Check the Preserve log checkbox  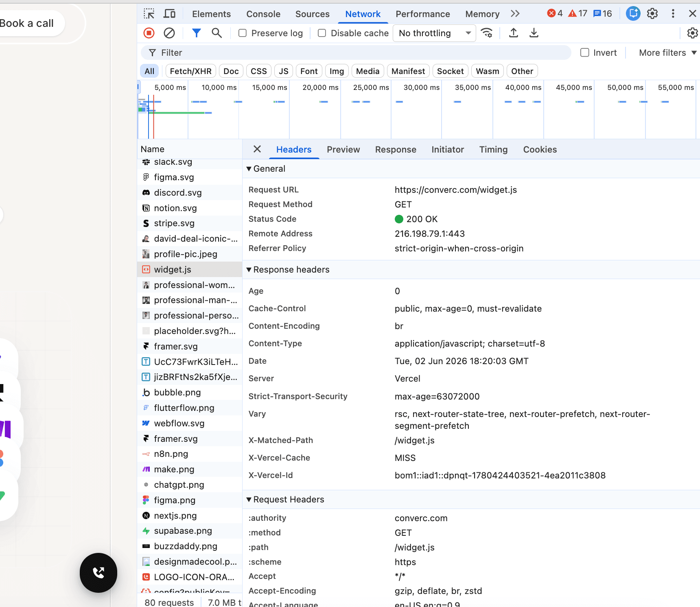pos(243,33)
